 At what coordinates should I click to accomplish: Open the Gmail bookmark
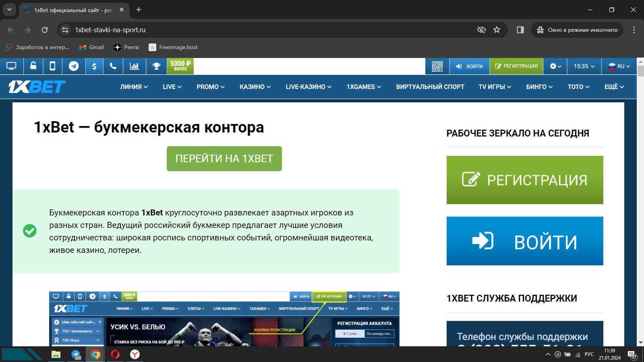pyautogui.click(x=91, y=47)
